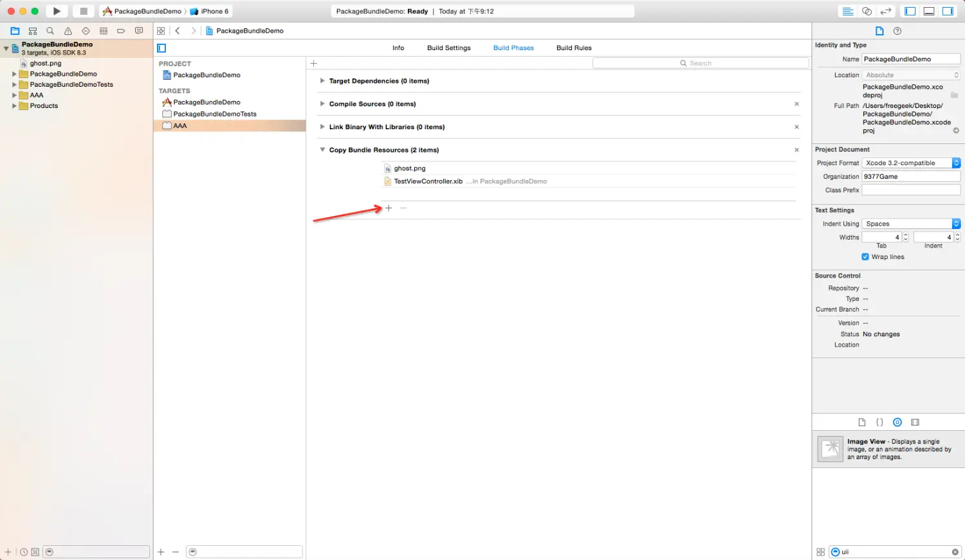Select the Version editor button

pyautogui.click(x=886, y=11)
